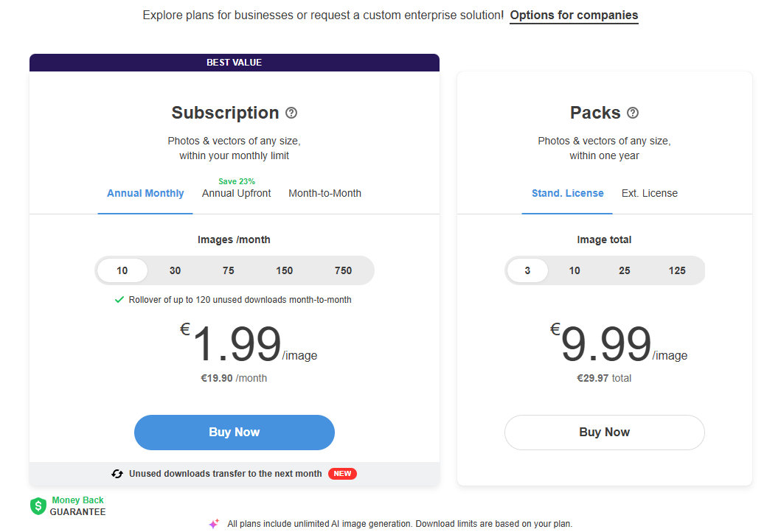Choose 75 images per month
781x532 pixels.
[229, 270]
